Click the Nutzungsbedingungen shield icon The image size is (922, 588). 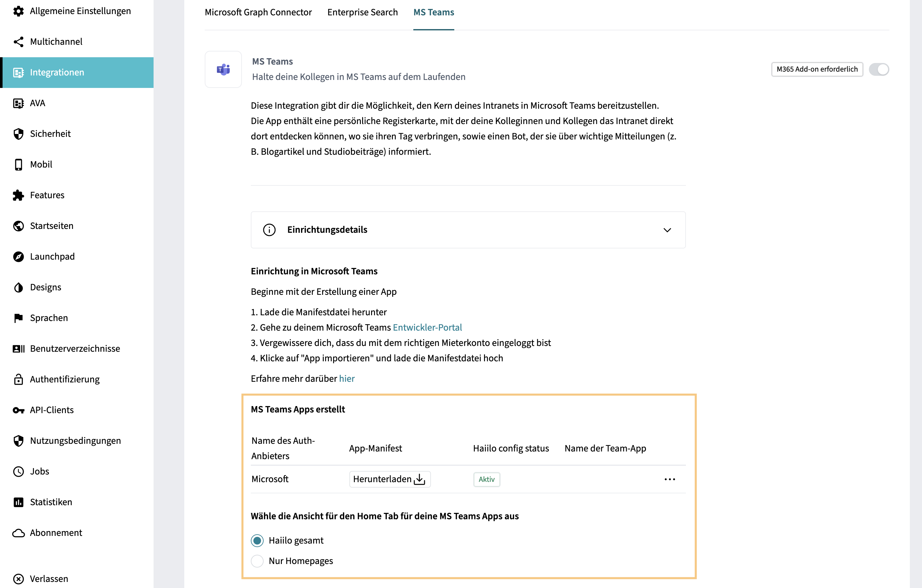[18, 441]
